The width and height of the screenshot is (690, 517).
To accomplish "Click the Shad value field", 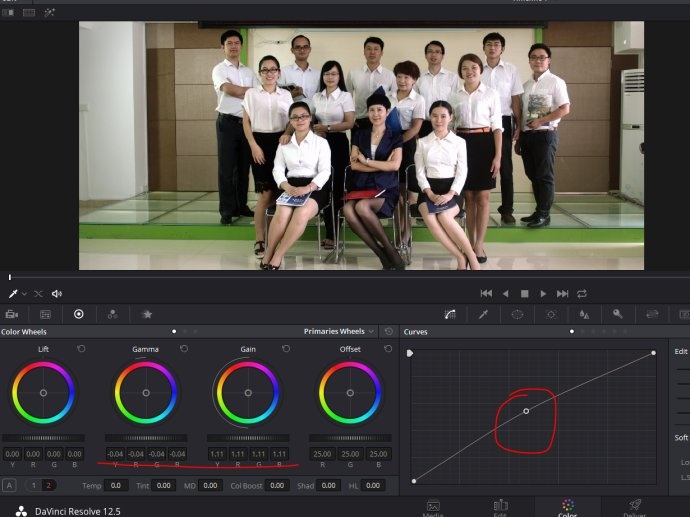I will coord(329,485).
